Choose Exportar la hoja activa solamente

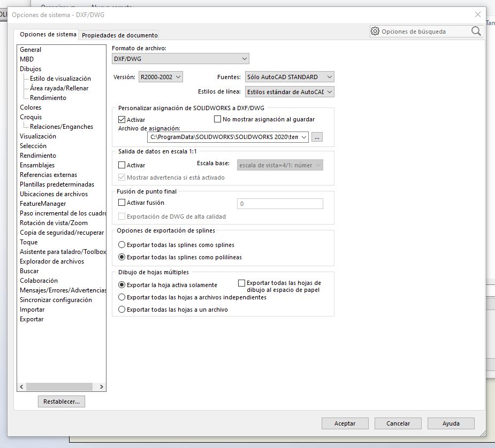121,285
